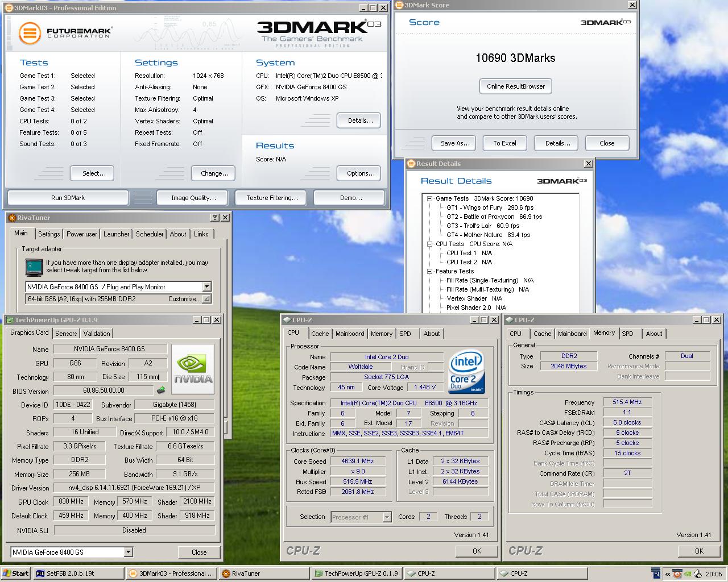Image resolution: width=728 pixels, height=582 pixels.
Task: Click the orange tray icon next to arrows
Action: click(x=677, y=574)
